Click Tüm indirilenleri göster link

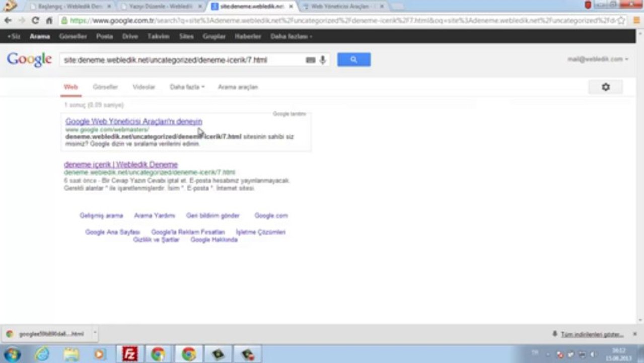click(x=592, y=335)
